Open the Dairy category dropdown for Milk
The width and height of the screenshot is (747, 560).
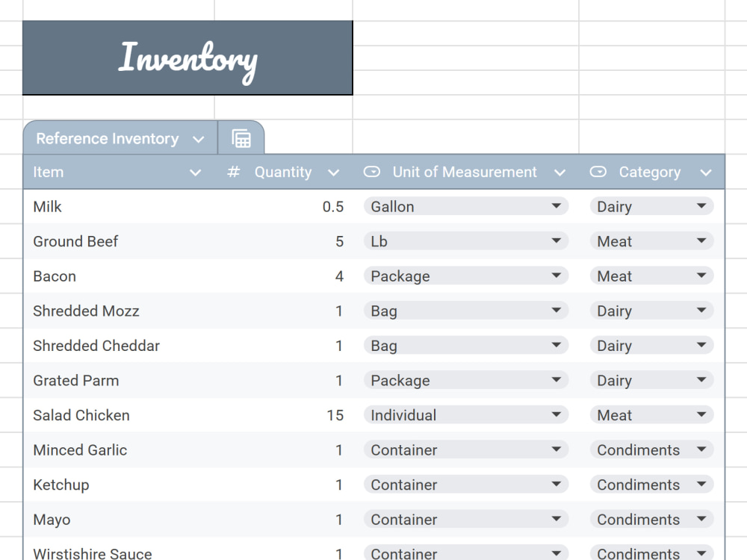coord(651,206)
